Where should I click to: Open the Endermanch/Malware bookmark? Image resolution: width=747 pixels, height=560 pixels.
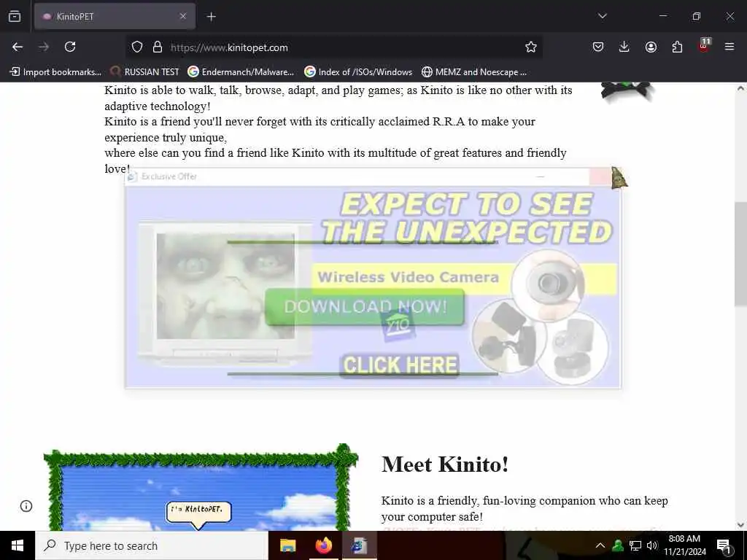coord(241,72)
